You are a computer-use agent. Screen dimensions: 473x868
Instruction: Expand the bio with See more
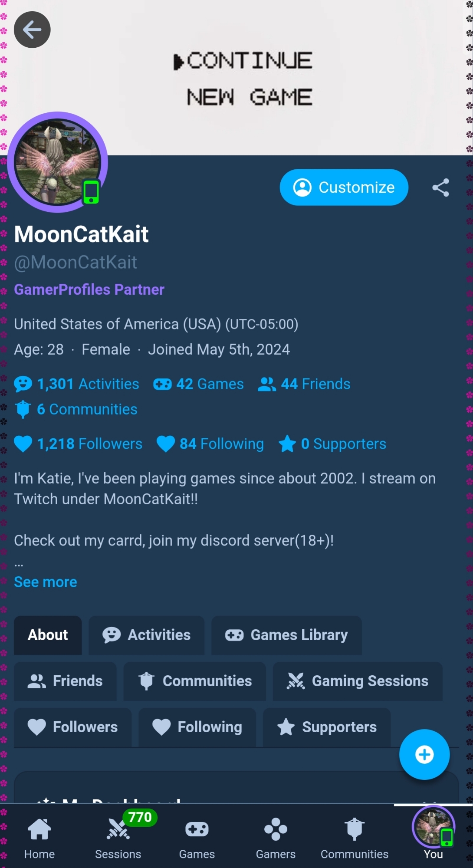(x=46, y=582)
